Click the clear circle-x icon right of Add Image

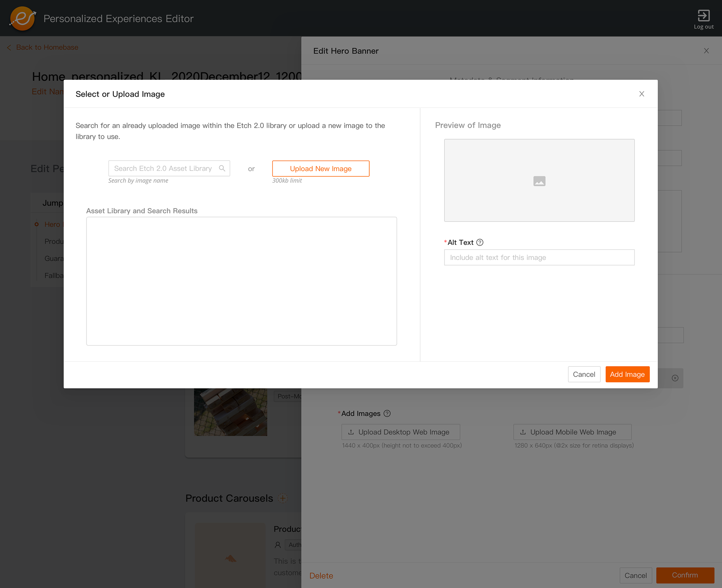point(675,378)
